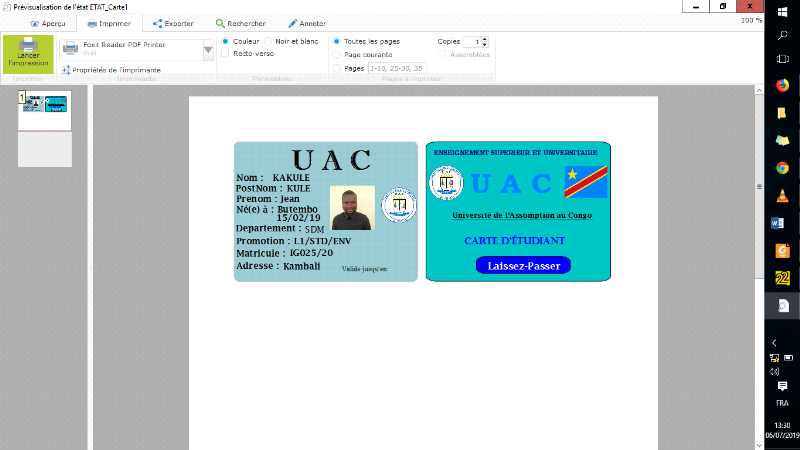800x450 pixels.
Task: Launch Firefox from the taskbar
Action: pos(782,85)
